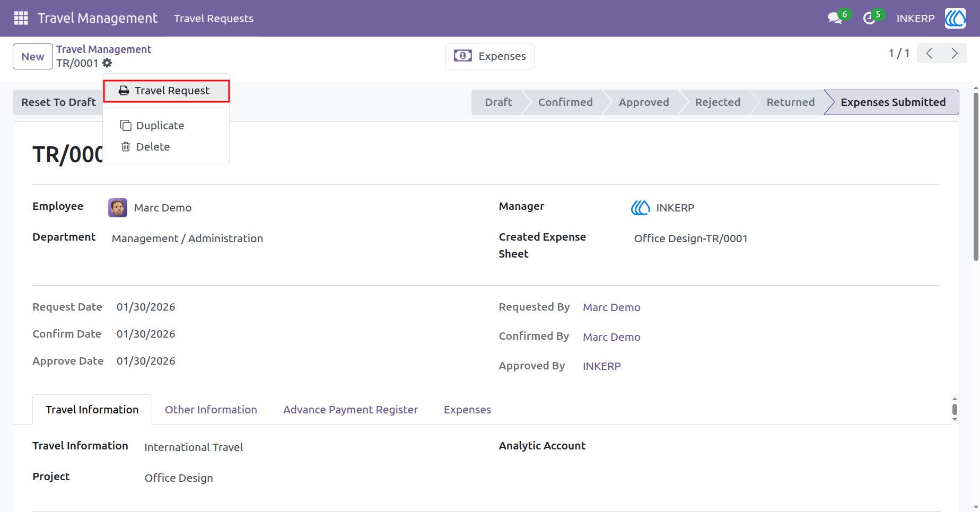Open the apps grid menu icon

pyautogui.click(x=21, y=18)
